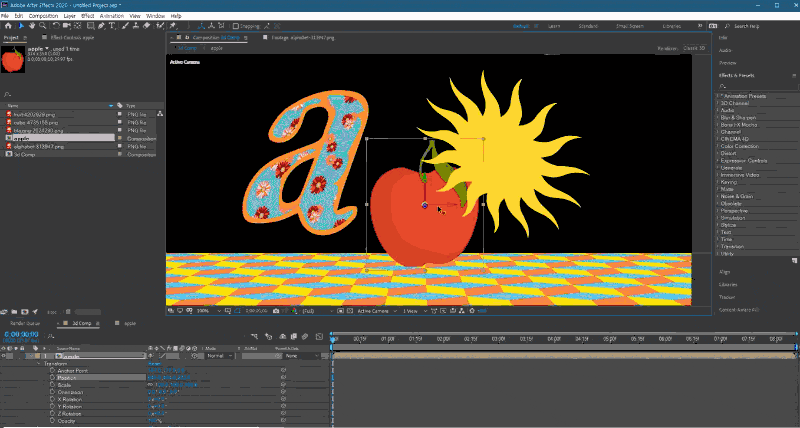Click the Home icon in the toolbar
Image resolution: width=800 pixels, height=428 pixels.
(7, 26)
